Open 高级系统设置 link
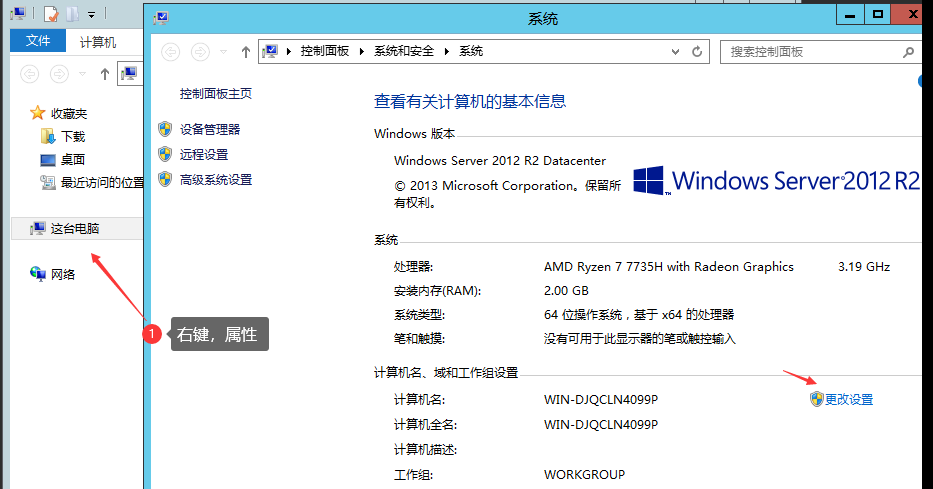The height and width of the screenshot is (489, 933). click(216, 180)
